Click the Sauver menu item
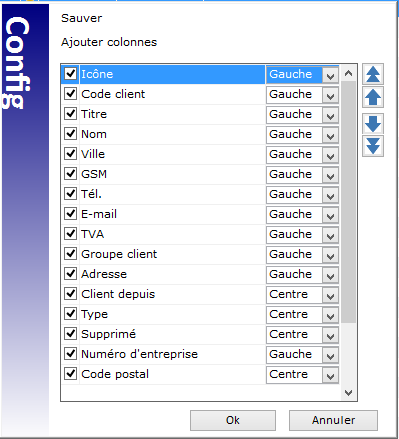 pyautogui.click(x=82, y=18)
